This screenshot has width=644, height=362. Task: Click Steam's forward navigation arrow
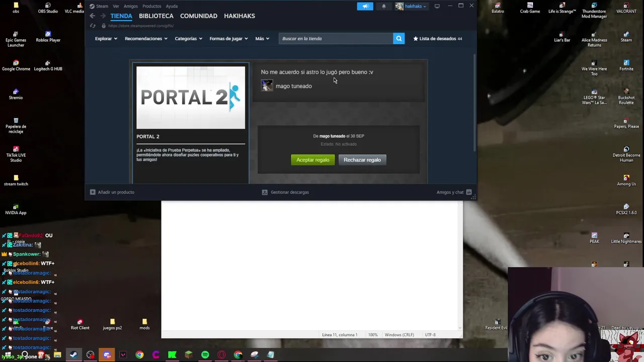click(103, 16)
